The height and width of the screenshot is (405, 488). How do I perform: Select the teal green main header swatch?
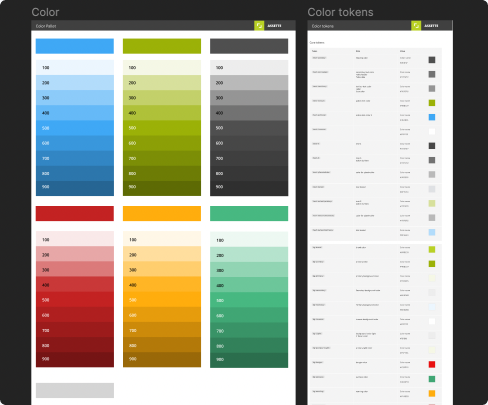coord(249,213)
